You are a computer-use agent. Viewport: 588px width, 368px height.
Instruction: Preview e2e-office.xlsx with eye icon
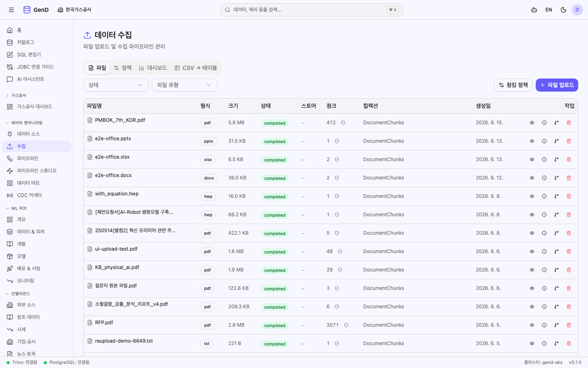point(532,159)
